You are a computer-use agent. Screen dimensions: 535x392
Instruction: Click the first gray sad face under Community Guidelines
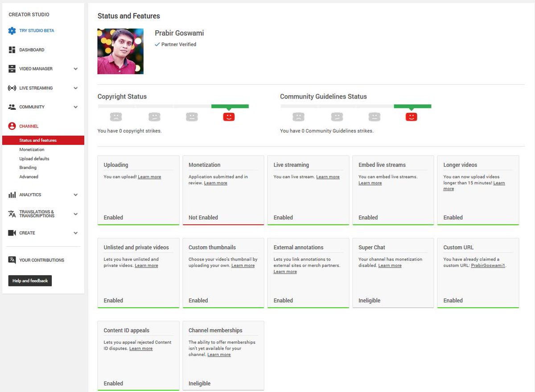(x=298, y=117)
